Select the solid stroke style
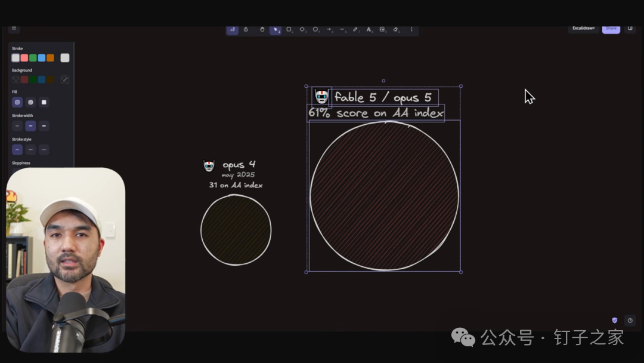644x363 pixels. tap(17, 150)
